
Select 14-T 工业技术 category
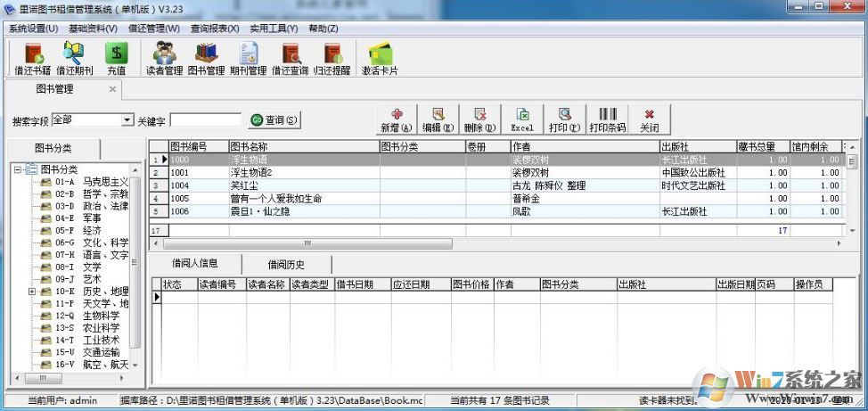tap(87, 340)
